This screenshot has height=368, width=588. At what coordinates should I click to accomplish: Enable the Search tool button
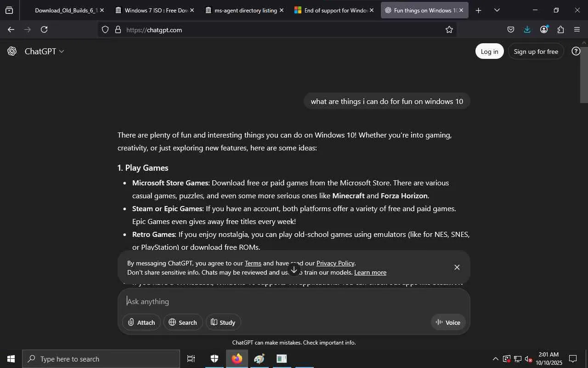click(x=183, y=322)
